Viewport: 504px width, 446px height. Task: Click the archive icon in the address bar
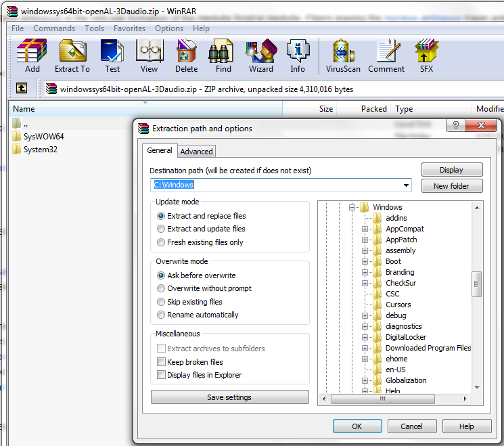tap(51, 89)
